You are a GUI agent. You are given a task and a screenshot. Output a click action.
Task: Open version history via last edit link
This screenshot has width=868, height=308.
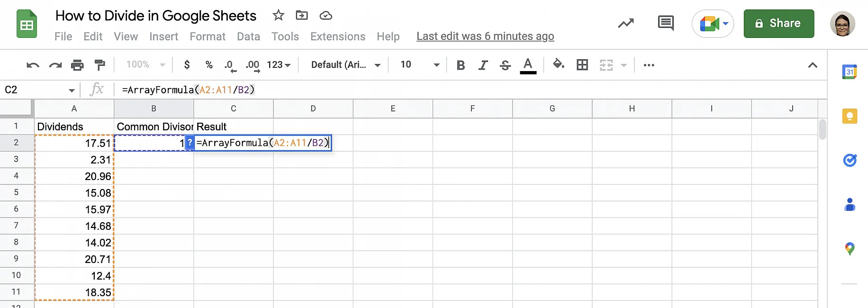[x=485, y=36]
